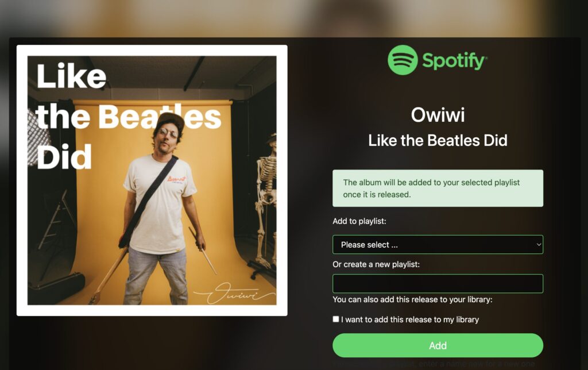Click the 'Like the Beatles Did' album title
The width and height of the screenshot is (588, 370).
[x=438, y=140]
